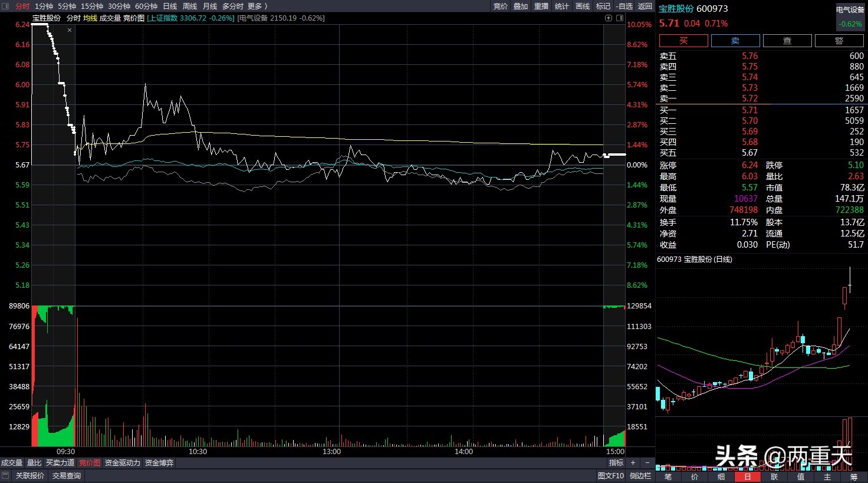Expand the 更多 period options

[257, 6]
